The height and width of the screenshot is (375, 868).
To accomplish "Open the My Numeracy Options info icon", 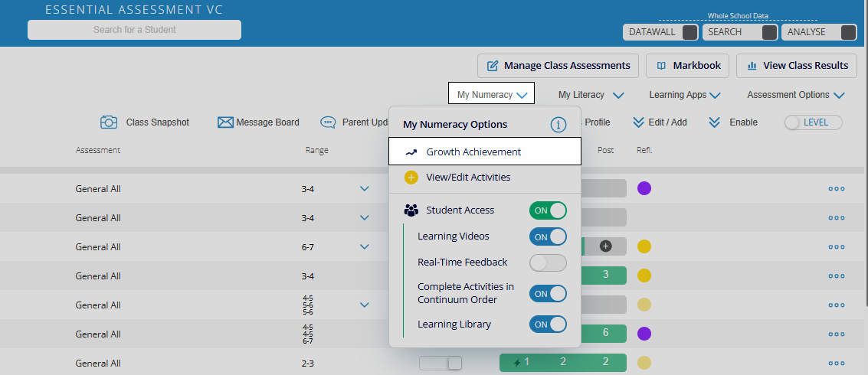I will click(x=558, y=125).
